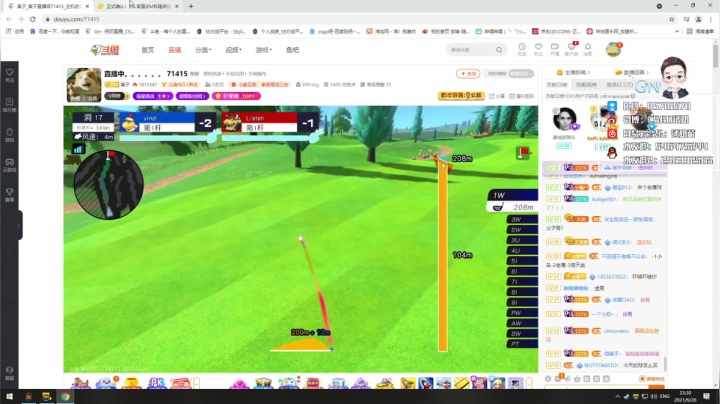Viewport: 720px width, 404px height.
Task: Open the 主播投稿 link
Action: pos(573,73)
